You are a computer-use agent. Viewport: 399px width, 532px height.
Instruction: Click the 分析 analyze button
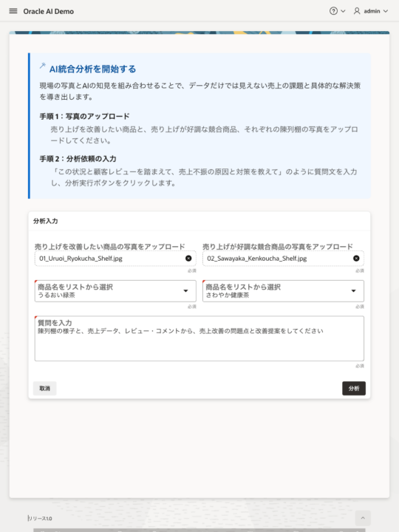tap(354, 388)
